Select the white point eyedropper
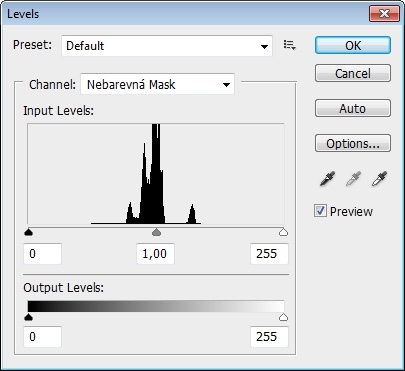Screen dimensions: 405x371 (379, 179)
